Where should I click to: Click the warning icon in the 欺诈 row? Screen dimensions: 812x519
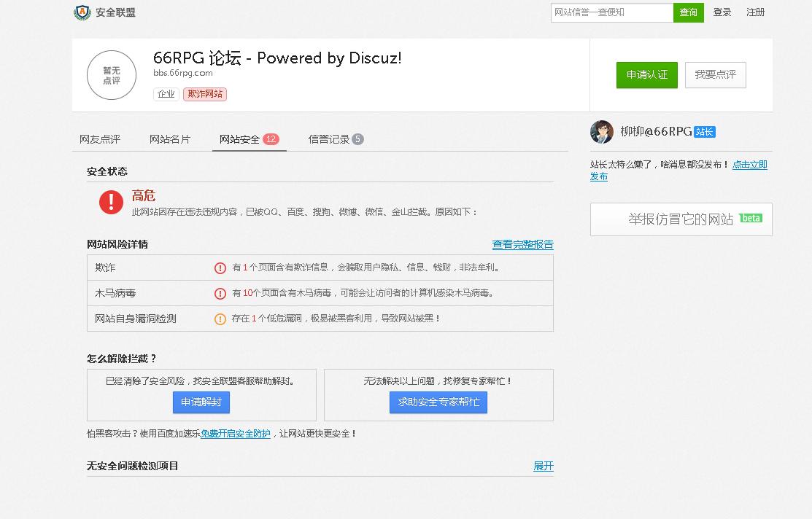[x=220, y=268]
